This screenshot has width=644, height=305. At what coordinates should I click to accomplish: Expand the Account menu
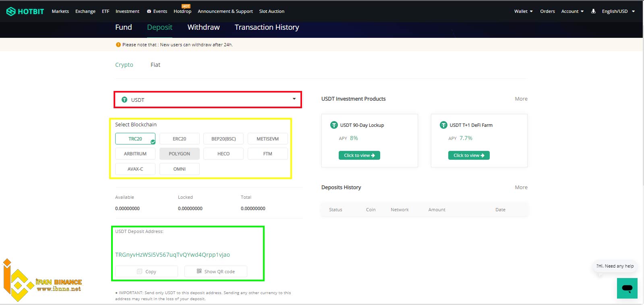point(572,11)
